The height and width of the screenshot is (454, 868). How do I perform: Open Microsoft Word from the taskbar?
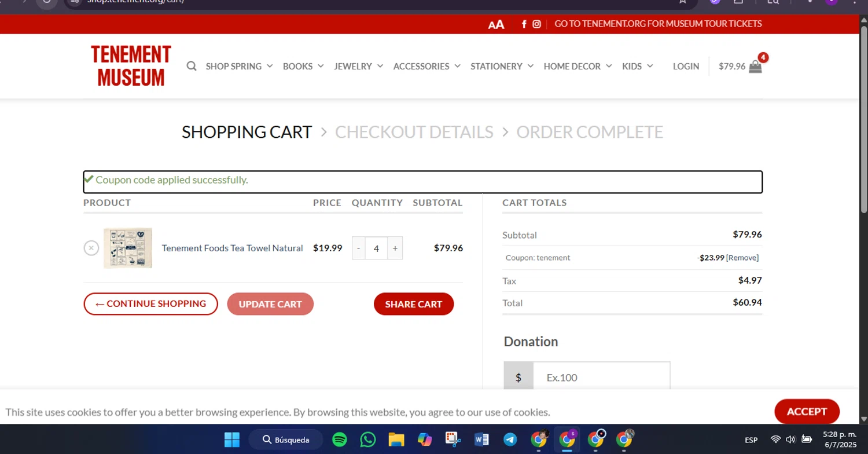[x=481, y=440]
